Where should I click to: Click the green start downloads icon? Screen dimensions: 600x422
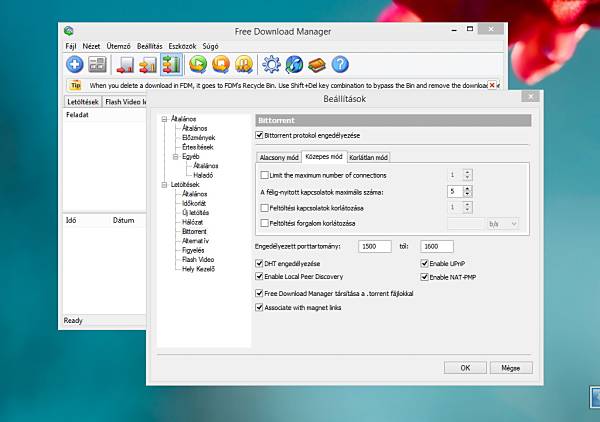pos(198,64)
